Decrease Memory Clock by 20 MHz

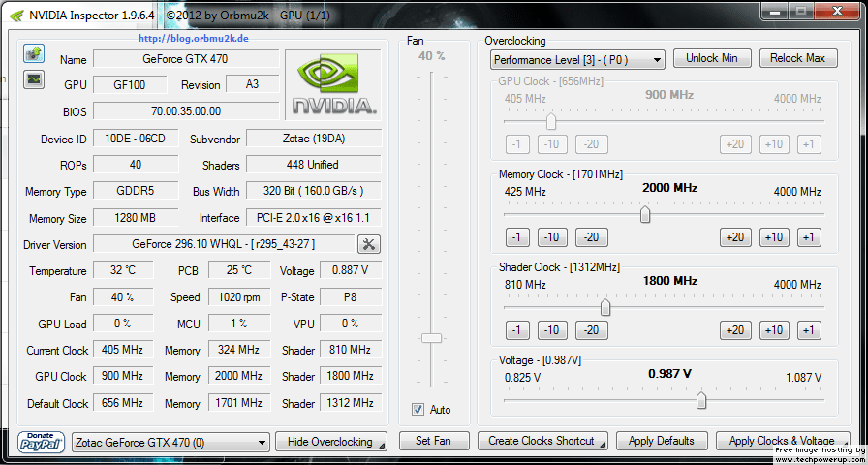[x=592, y=237]
